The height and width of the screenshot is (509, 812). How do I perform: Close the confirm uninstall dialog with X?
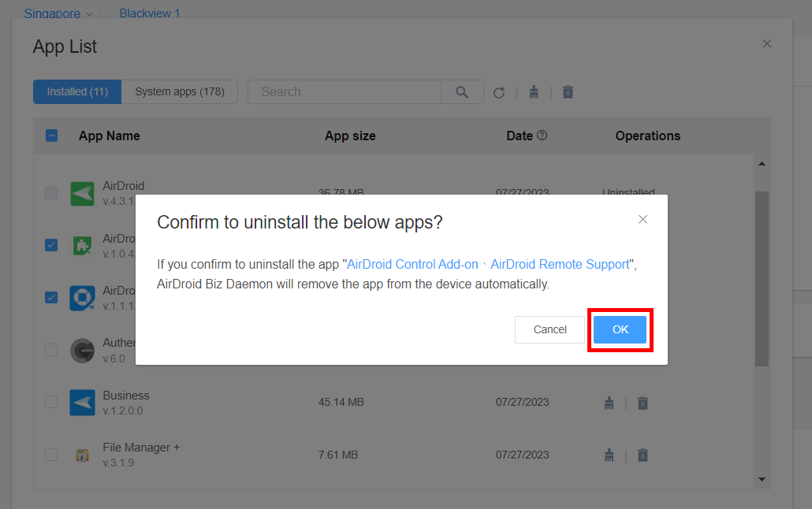coord(643,220)
